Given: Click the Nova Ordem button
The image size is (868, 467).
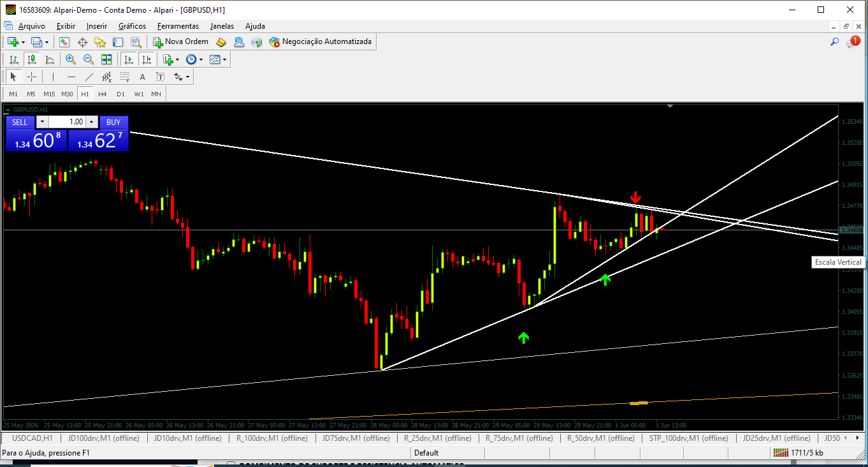Looking at the screenshot, I should (180, 42).
